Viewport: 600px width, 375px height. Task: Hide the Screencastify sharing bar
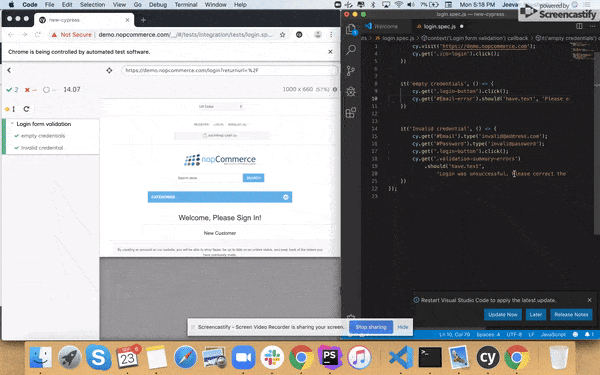[x=403, y=327]
